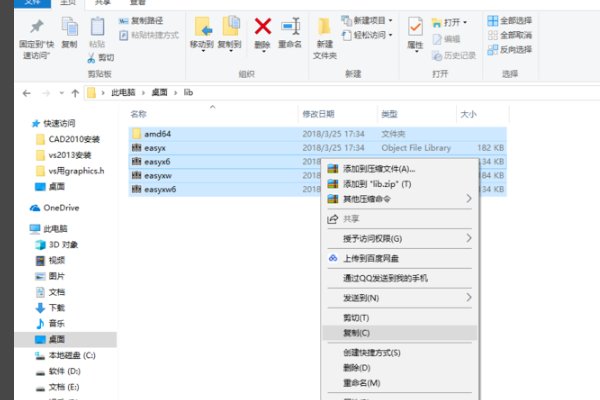Click the Copy Path button
The image size is (600, 400).
click(x=141, y=21)
